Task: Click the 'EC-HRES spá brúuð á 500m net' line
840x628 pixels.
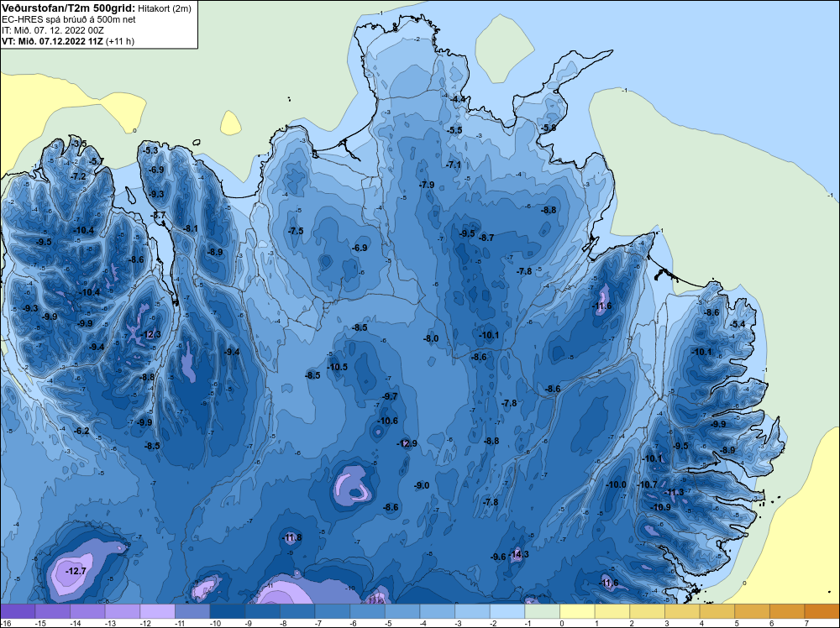Action: pyautogui.click(x=69, y=19)
